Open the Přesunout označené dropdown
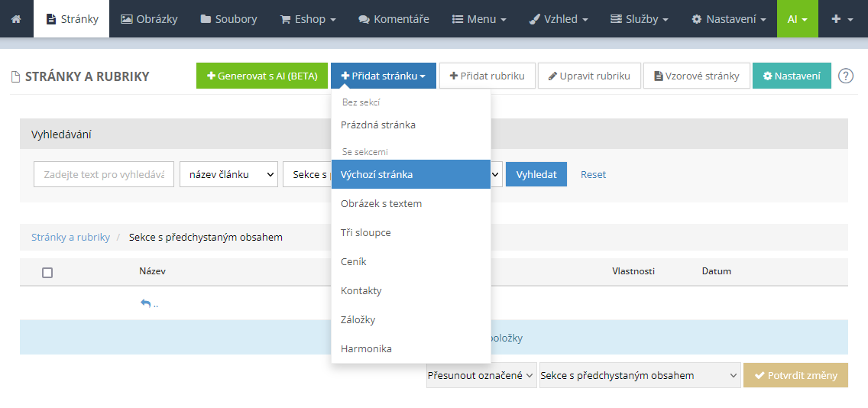This screenshot has height=408, width=868. tap(481, 375)
